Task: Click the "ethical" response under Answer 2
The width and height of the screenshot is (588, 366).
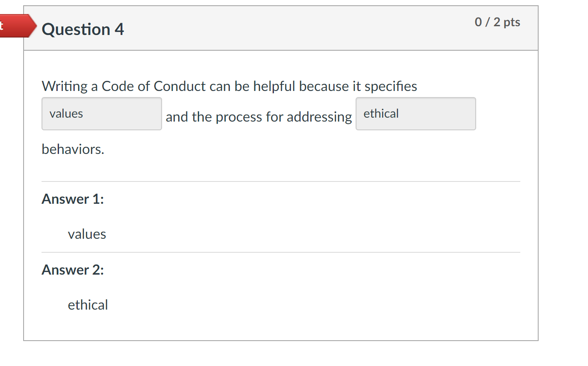Action: tap(88, 305)
